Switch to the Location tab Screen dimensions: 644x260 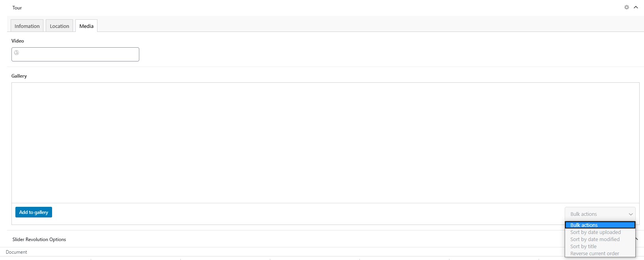click(x=59, y=26)
